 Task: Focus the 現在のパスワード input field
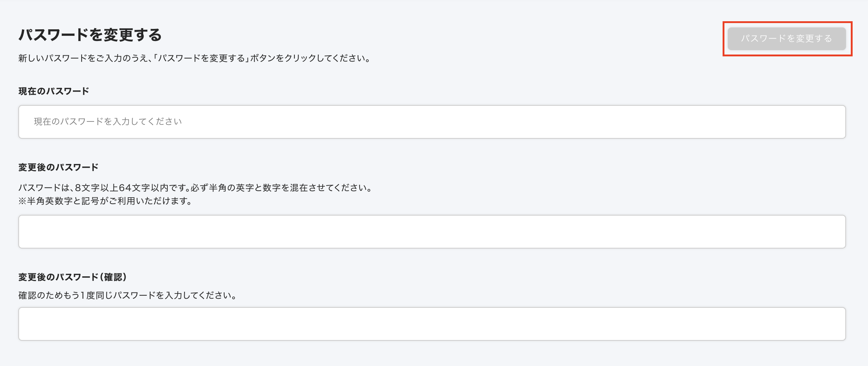coord(432,122)
